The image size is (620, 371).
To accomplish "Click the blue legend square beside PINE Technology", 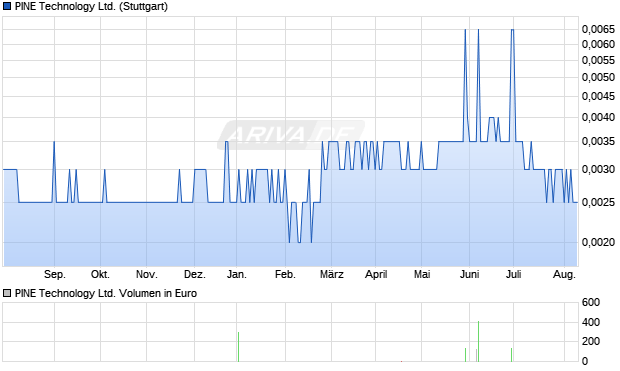I will 7,7.
